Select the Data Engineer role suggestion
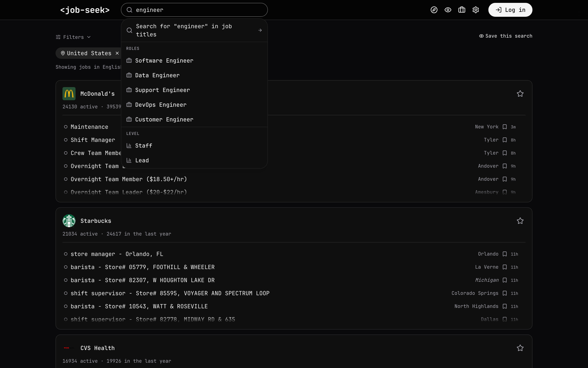588x368 pixels. (x=194, y=75)
